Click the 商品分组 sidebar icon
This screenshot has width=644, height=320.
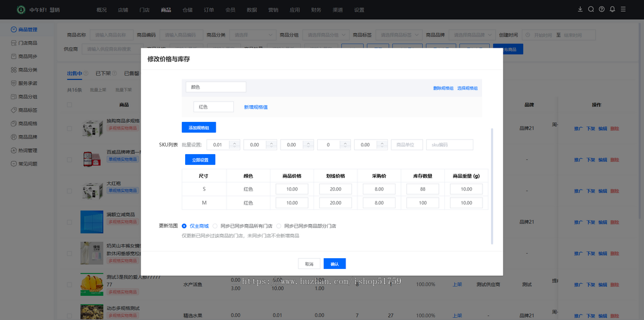pyautogui.click(x=14, y=97)
